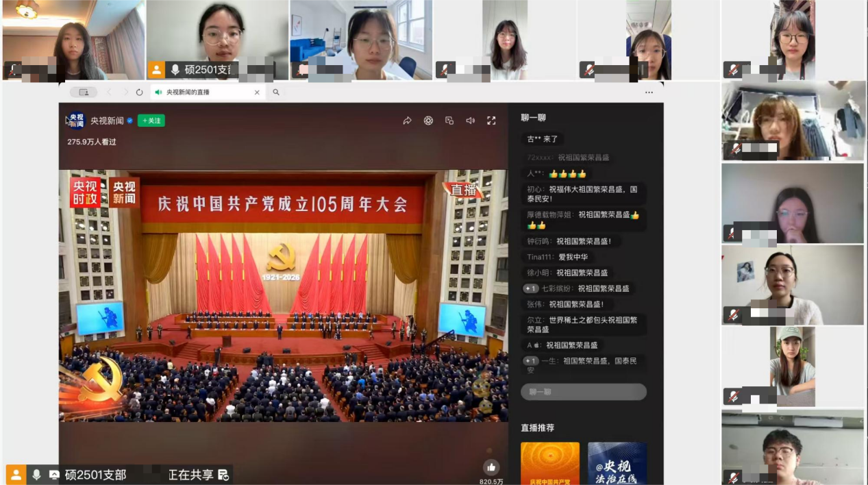Go back with the browser back arrow

pos(109,92)
